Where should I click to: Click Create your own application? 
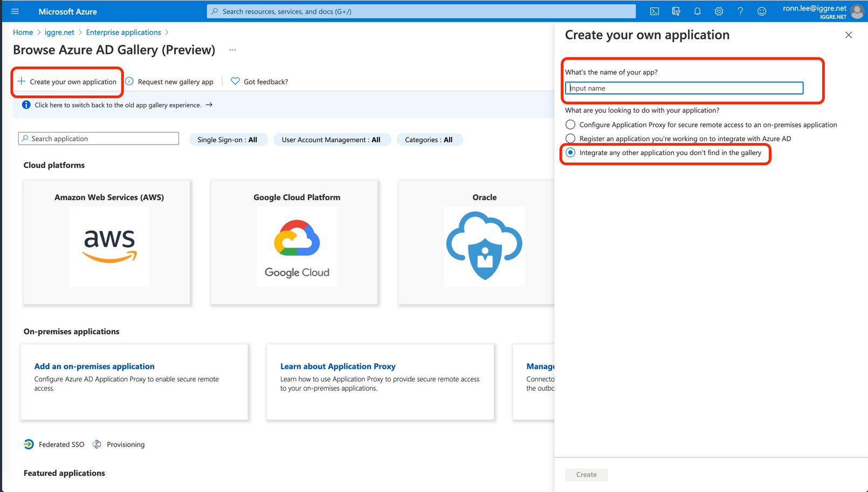[x=67, y=82]
